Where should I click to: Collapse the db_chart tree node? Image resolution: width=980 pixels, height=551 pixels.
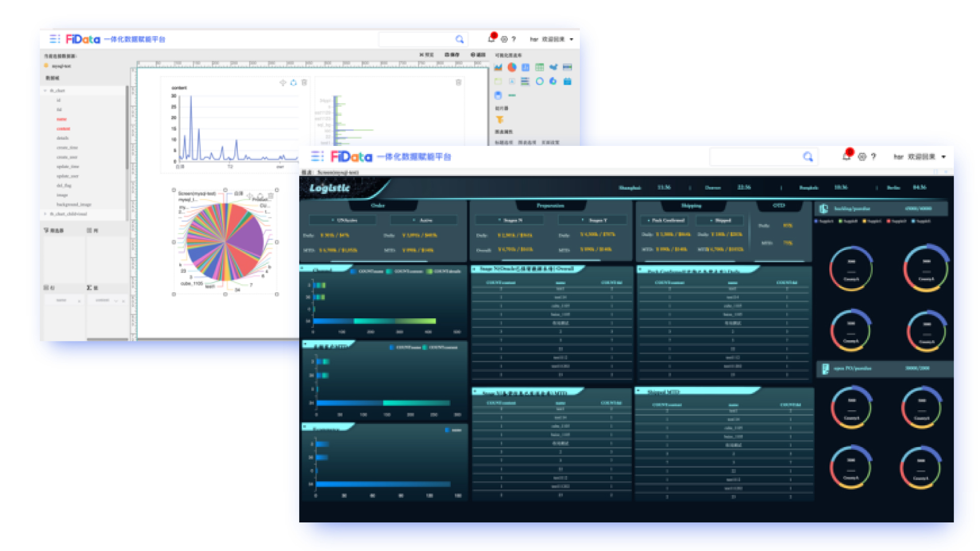[x=45, y=91]
